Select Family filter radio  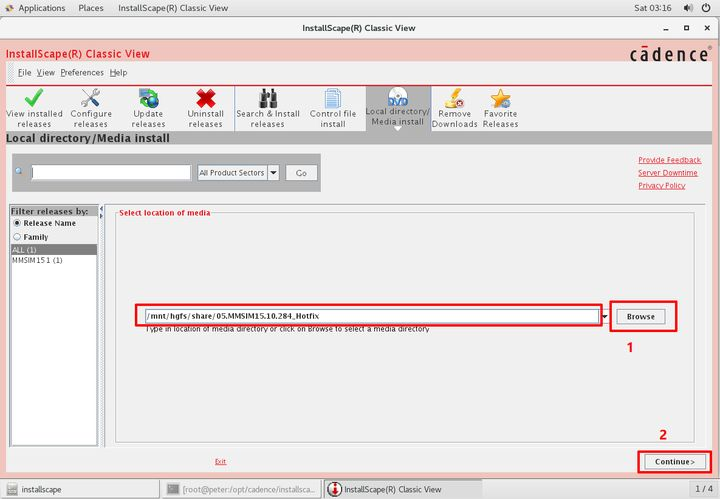click(17, 237)
